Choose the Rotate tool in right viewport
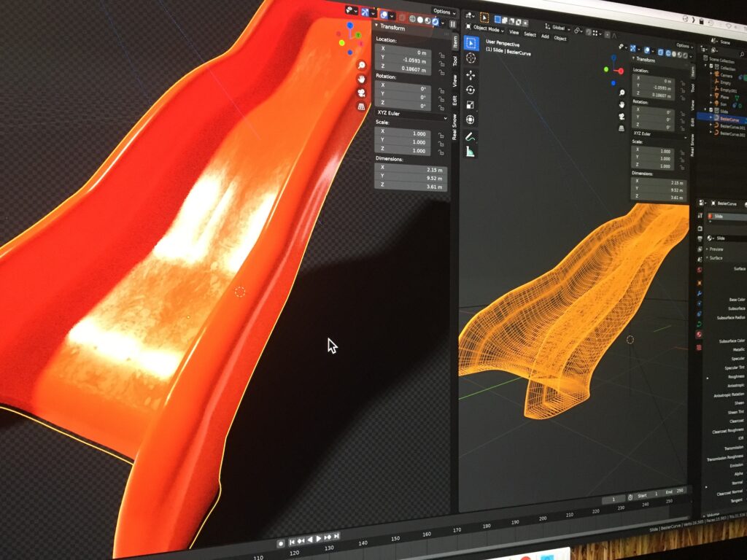The image size is (747, 560). click(x=471, y=90)
